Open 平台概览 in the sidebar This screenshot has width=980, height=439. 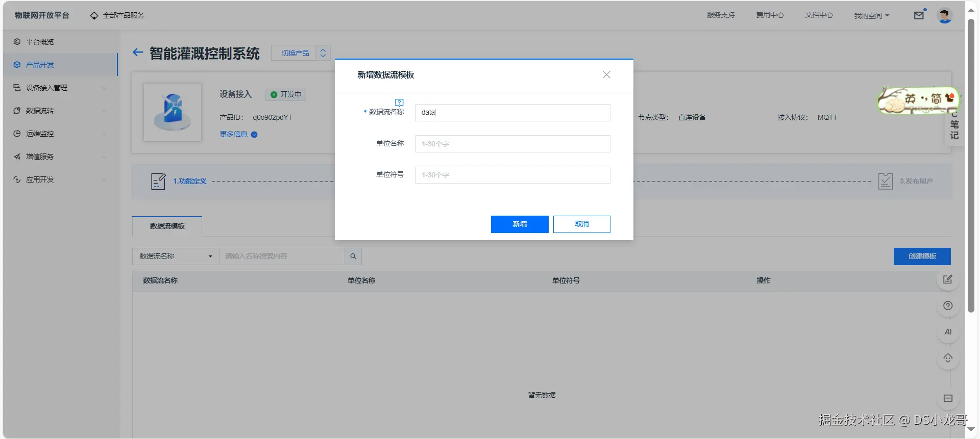pyautogui.click(x=60, y=42)
